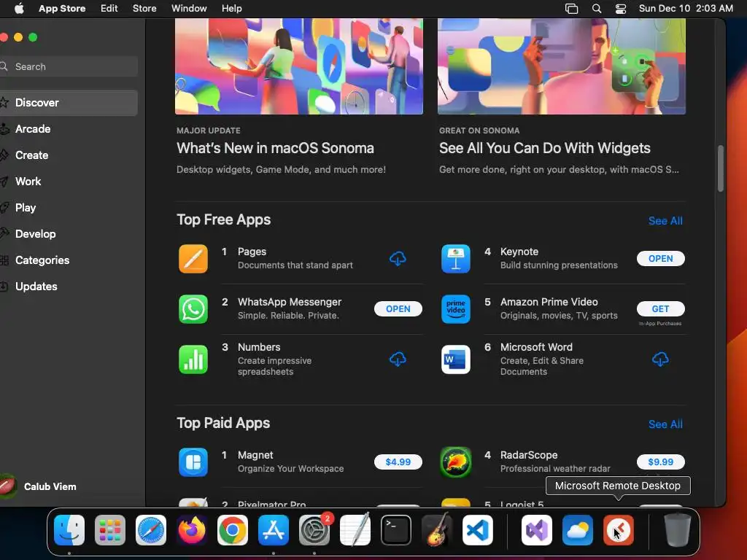This screenshot has height=560, width=747.
Task: Select Categories in the sidebar
Action: point(68,260)
